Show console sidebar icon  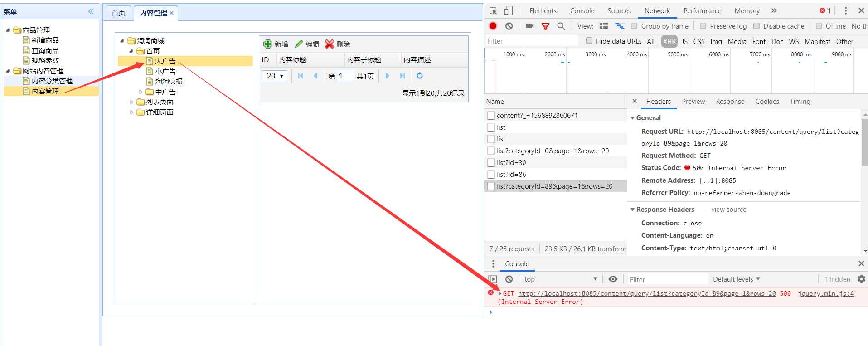(x=493, y=279)
